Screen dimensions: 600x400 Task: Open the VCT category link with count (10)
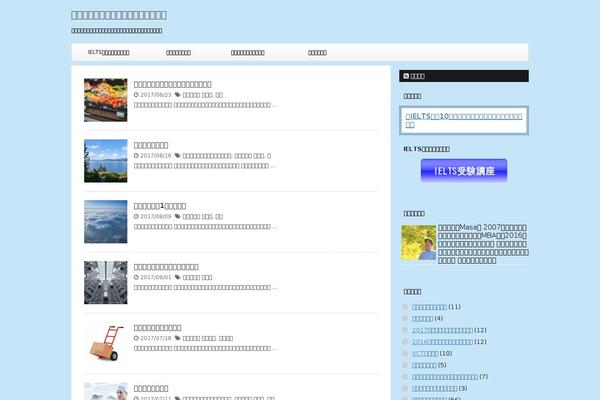(425, 353)
